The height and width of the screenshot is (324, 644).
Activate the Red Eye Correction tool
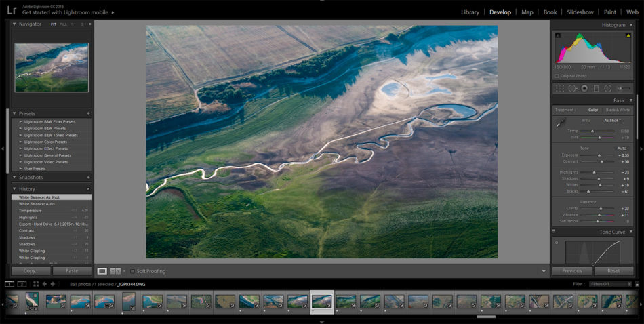pyautogui.click(x=584, y=88)
